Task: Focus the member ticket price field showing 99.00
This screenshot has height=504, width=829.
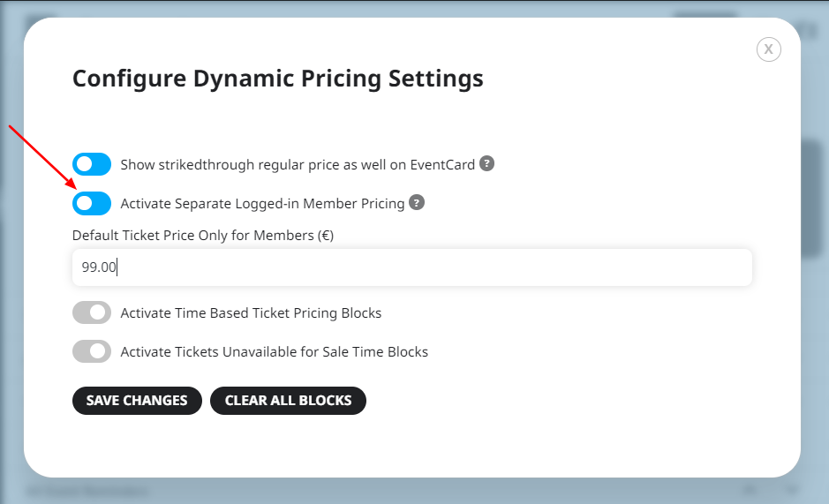Action: [412, 267]
